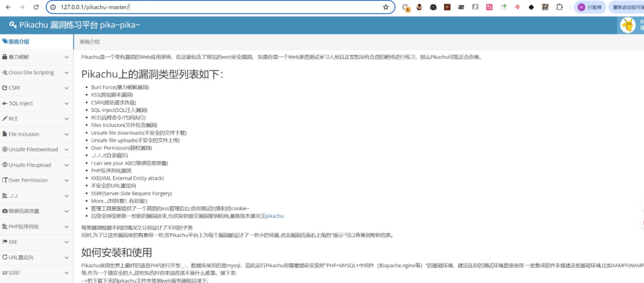
Task: Click the flag icon beside XXE
Action: coord(5,242)
